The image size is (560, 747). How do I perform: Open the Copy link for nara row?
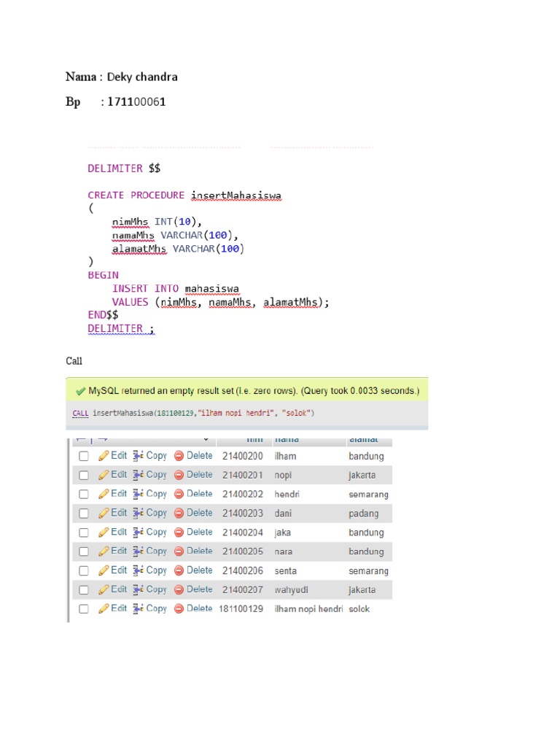156,551
